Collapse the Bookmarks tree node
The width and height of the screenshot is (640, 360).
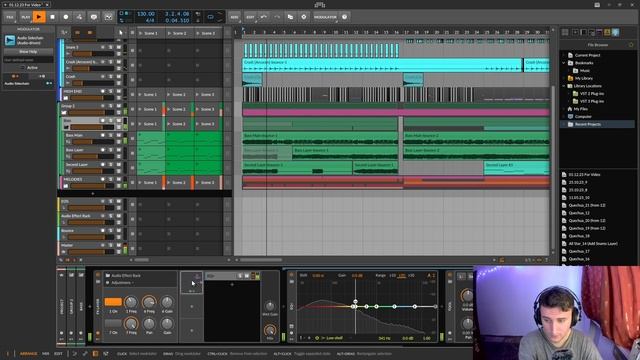pos(564,63)
